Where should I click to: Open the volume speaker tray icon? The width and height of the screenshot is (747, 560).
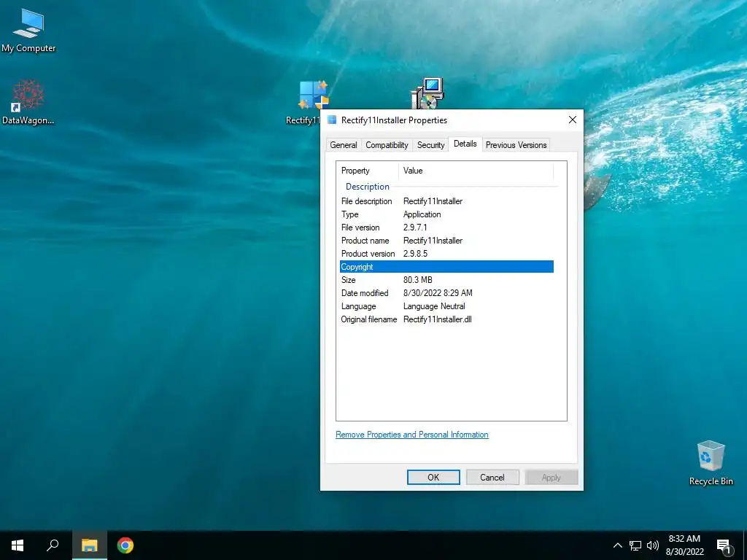click(x=653, y=545)
